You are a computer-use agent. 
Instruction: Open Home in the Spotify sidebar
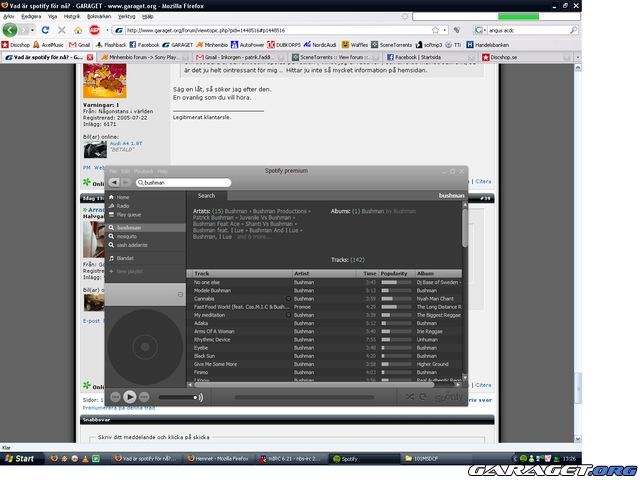point(123,198)
